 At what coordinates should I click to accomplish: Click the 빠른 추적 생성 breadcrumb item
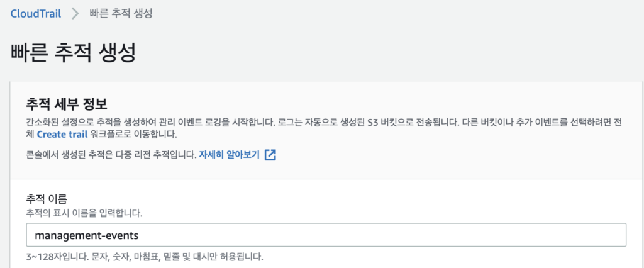(119, 13)
